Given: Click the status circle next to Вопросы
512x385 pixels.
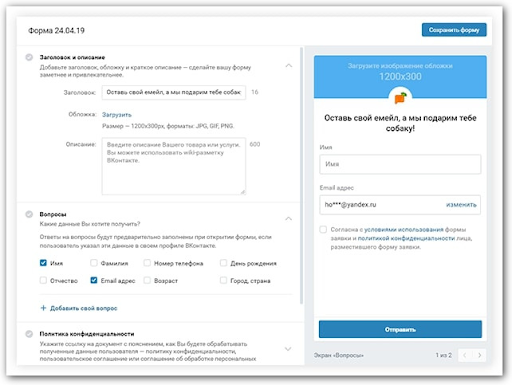Looking at the screenshot, I should click(x=29, y=214).
